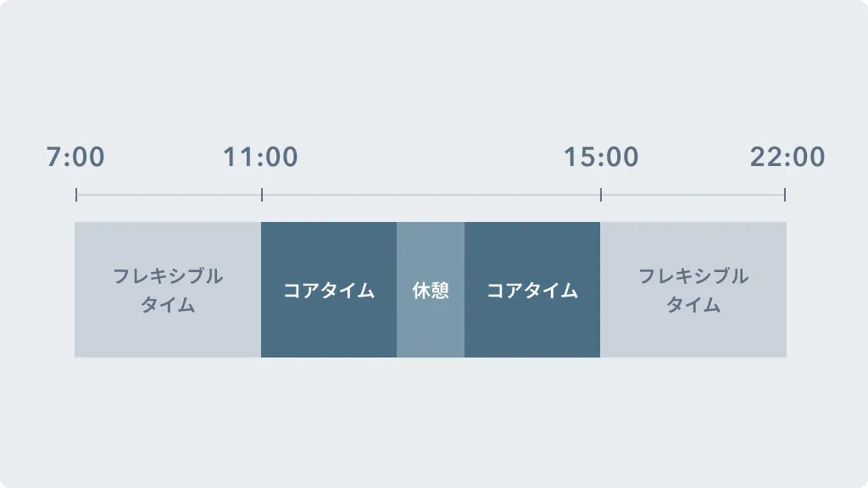Select the tick mark below 22:00
The height and width of the screenshot is (488, 868).
tap(785, 195)
